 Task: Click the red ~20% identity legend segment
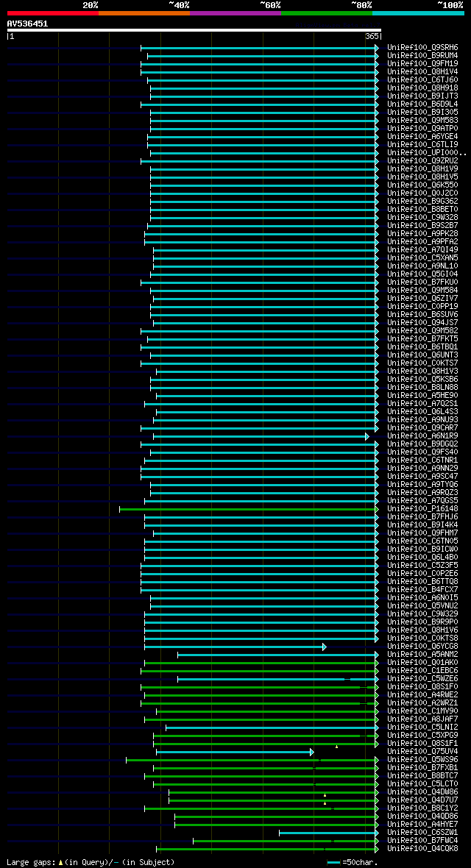[x=53, y=13]
